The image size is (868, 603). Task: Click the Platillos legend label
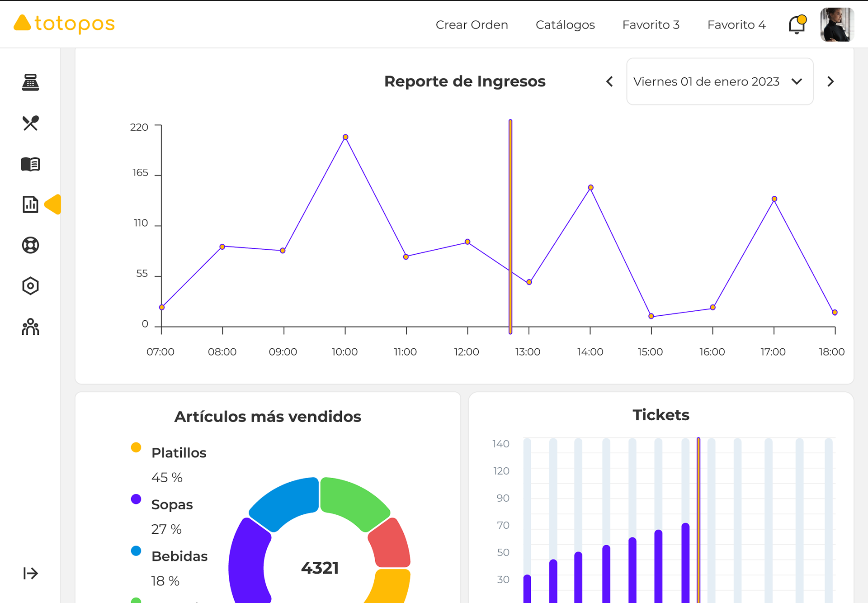[x=179, y=453]
